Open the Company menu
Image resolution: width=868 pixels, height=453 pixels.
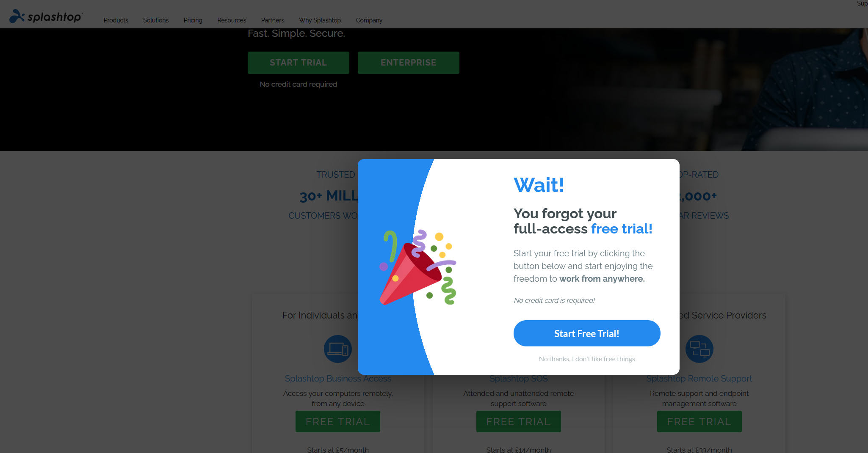tap(369, 20)
